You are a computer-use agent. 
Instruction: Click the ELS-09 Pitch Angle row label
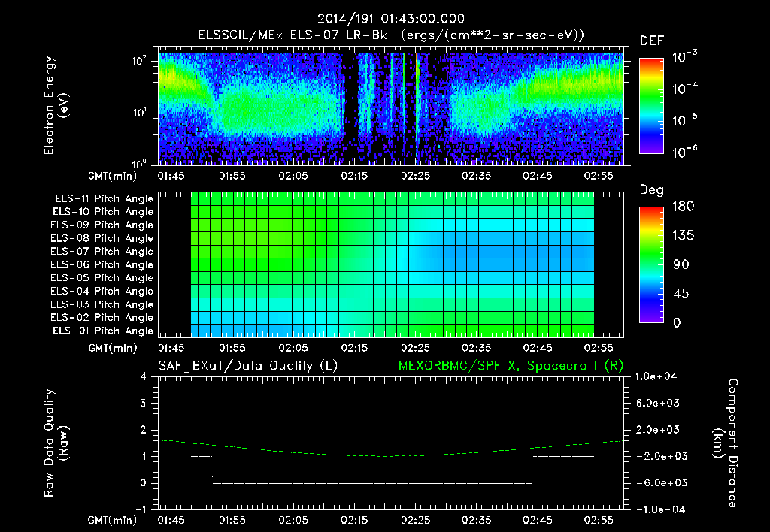pyautogui.click(x=102, y=225)
